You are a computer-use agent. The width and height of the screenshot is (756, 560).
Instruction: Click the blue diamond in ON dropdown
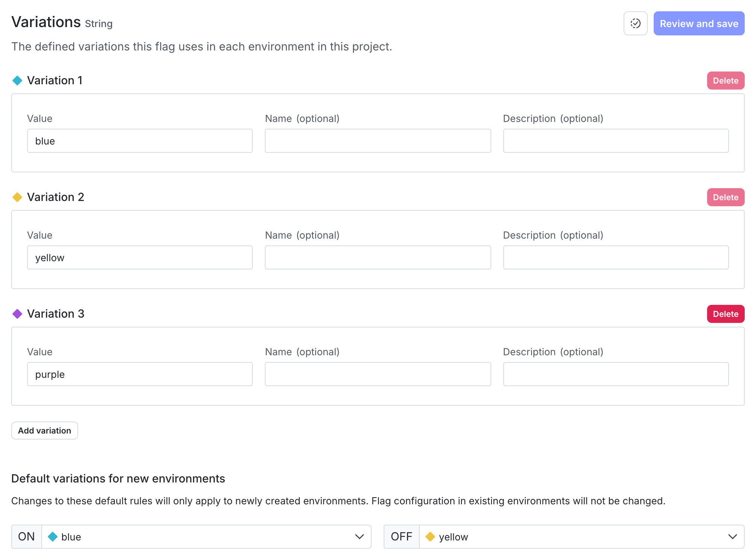coord(53,537)
